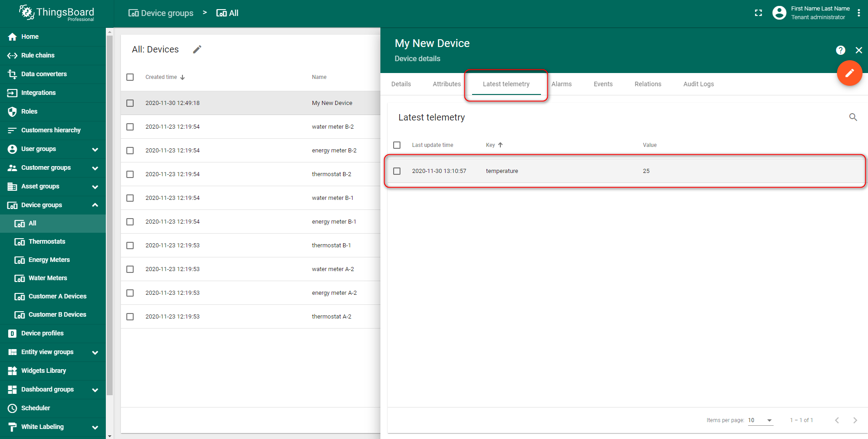Open the Roles shield icon

click(x=12, y=111)
